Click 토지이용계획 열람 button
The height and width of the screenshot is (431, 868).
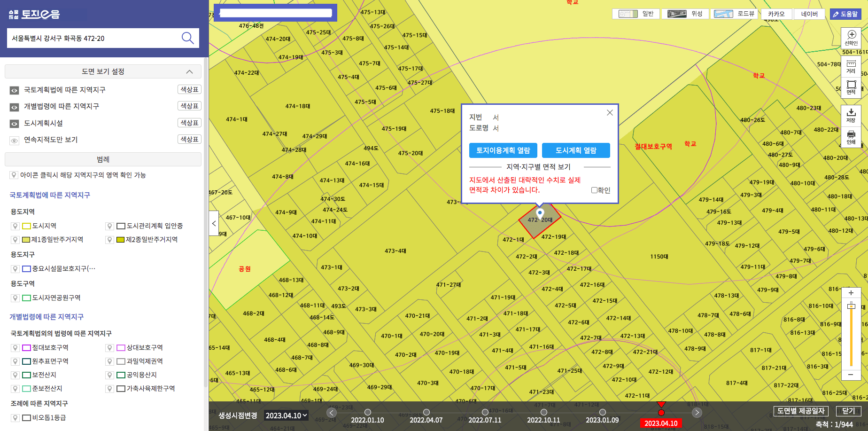(503, 150)
